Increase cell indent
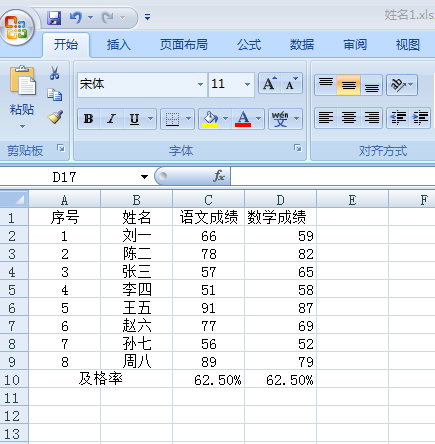 pyautogui.click(x=420, y=117)
